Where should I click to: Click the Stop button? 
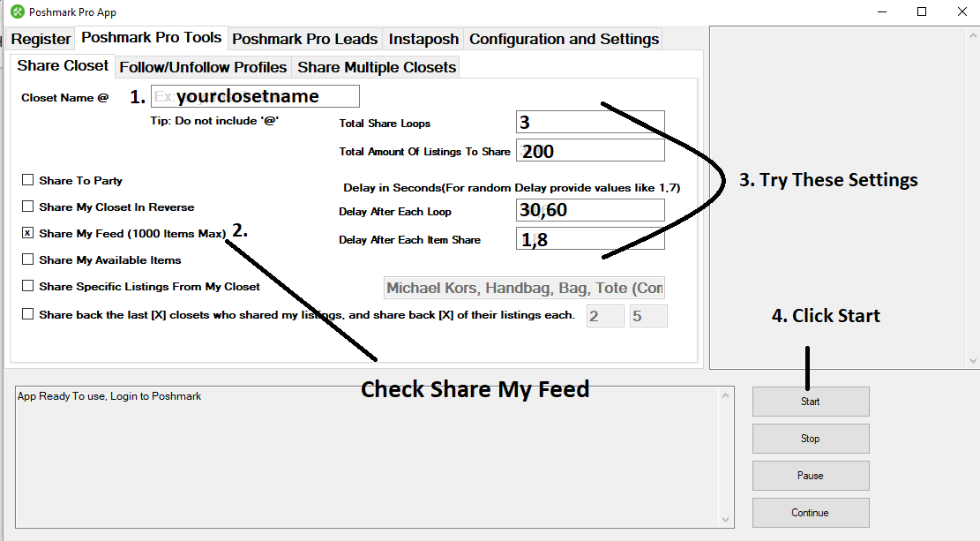point(811,439)
